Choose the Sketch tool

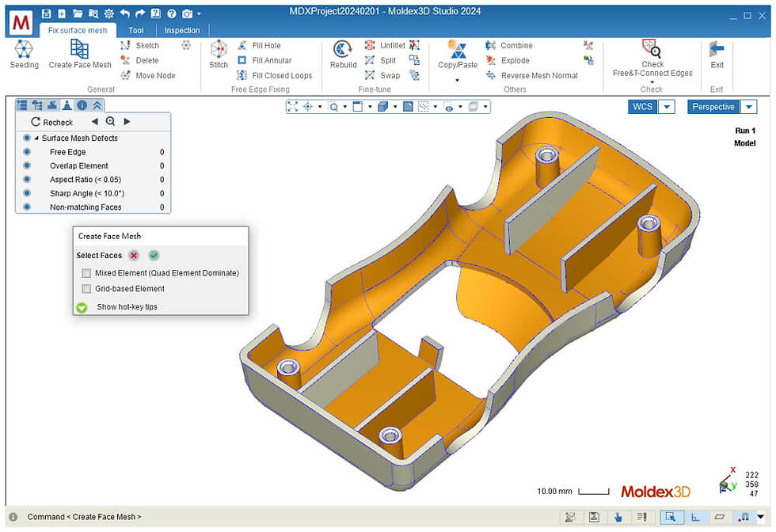(x=140, y=46)
